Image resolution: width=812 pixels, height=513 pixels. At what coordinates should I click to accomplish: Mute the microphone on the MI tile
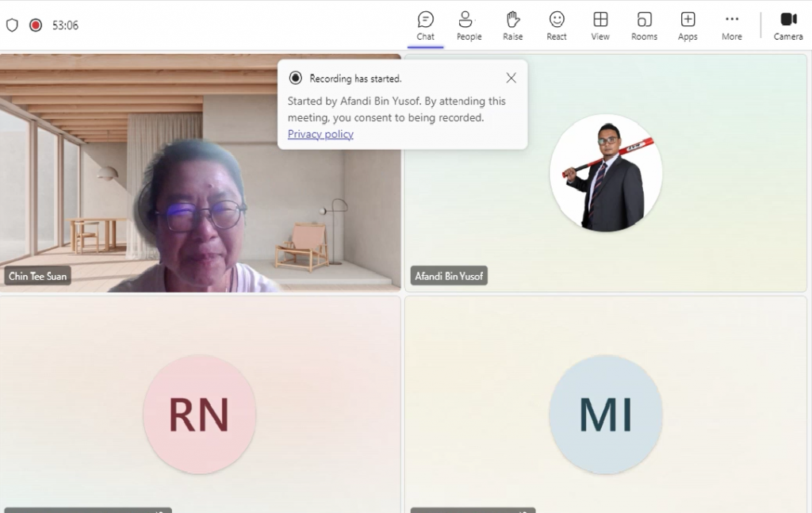(522, 511)
